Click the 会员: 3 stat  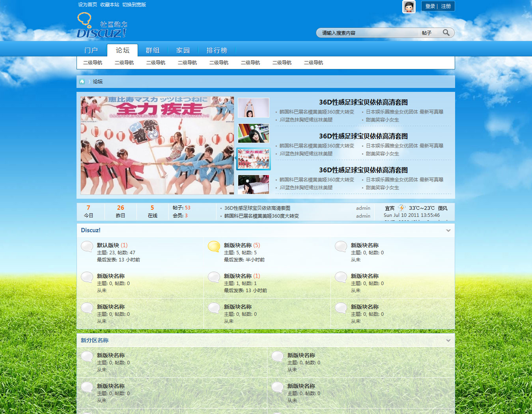pos(180,216)
